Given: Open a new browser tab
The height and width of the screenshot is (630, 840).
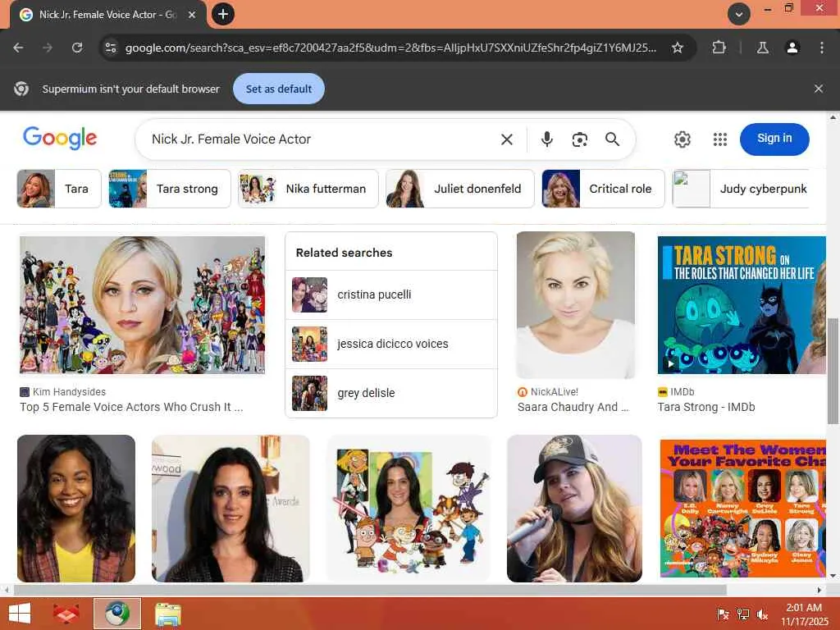Looking at the screenshot, I should [x=223, y=14].
